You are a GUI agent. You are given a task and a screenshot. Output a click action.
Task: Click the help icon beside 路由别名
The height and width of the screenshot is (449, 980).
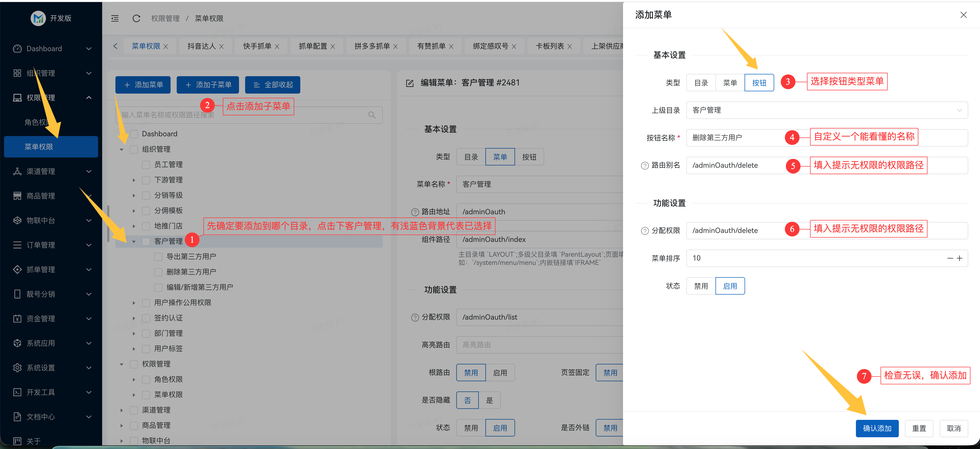click(x=644, y=165)
